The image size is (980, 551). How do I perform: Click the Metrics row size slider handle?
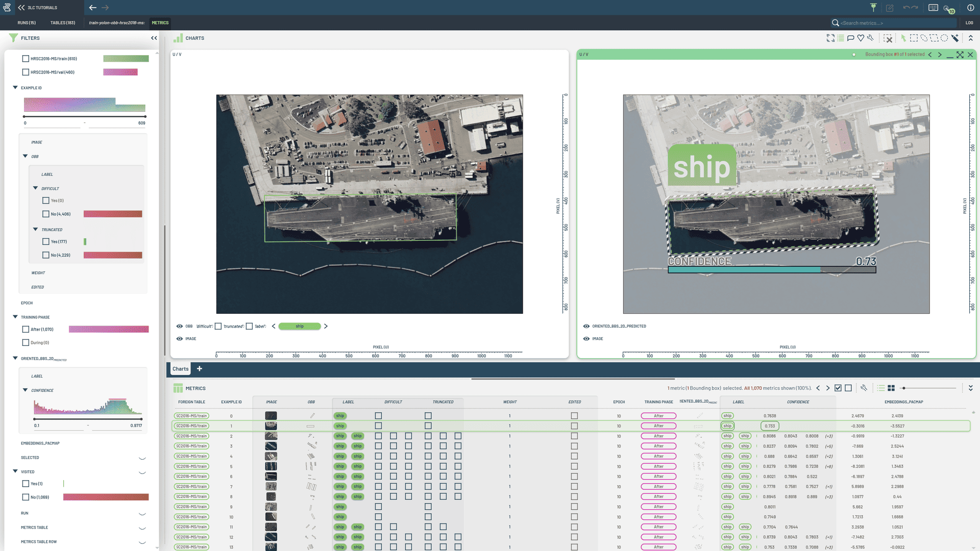click(x=903, y=388)
